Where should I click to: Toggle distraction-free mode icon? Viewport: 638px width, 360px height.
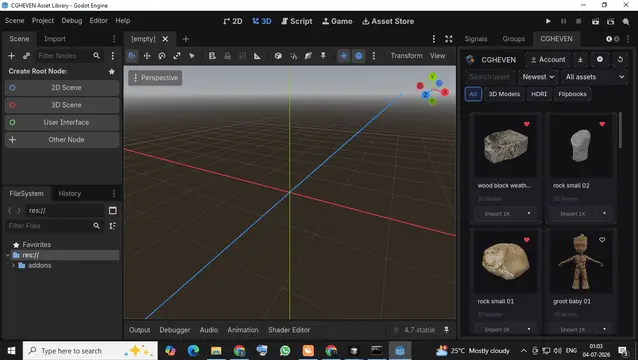point(449,39)
